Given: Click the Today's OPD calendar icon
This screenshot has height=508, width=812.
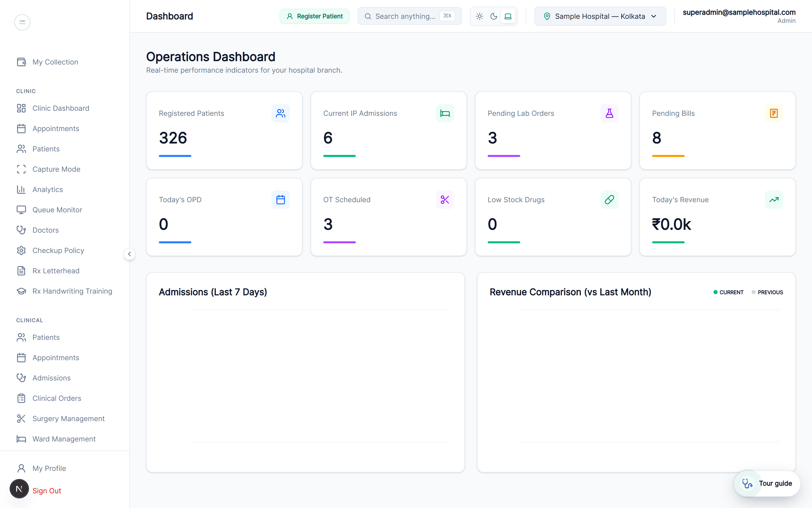Looking at the screenshot, I should 280,200.
